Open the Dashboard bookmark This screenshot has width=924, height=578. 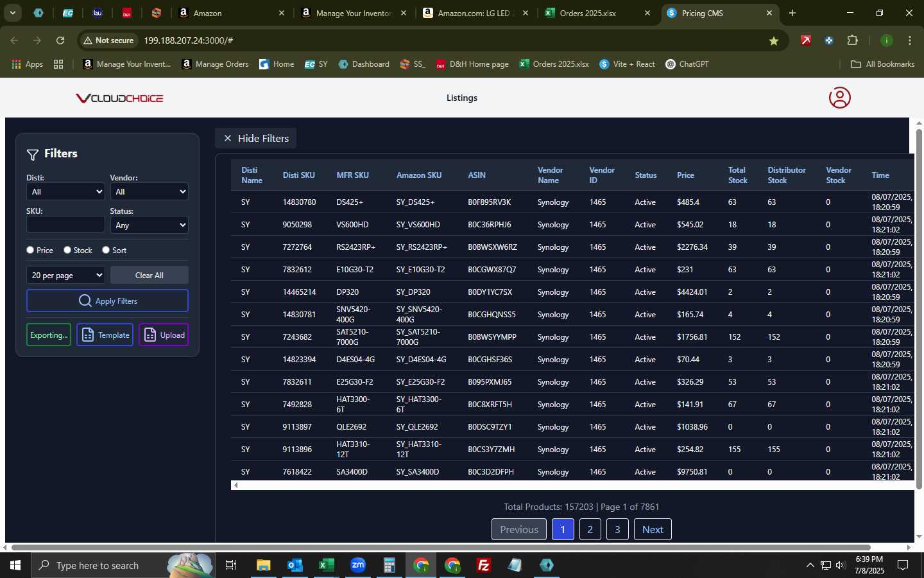click(364, 64)
